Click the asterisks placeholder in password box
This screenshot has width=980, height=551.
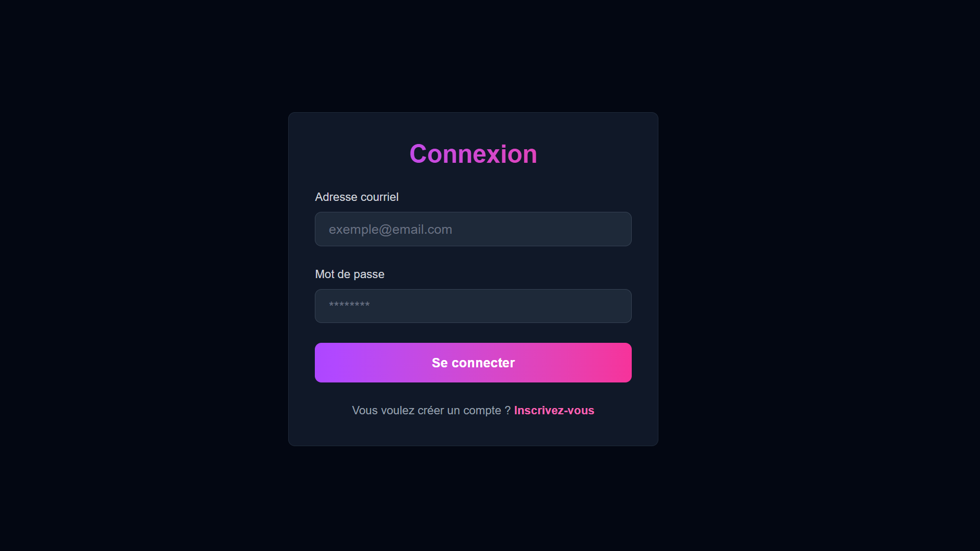(x=349, y=305)
